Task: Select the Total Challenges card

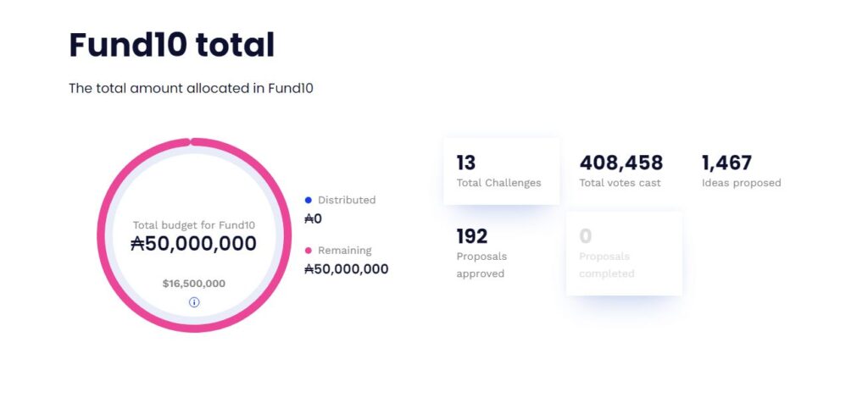Action: (x=502, y=171)
